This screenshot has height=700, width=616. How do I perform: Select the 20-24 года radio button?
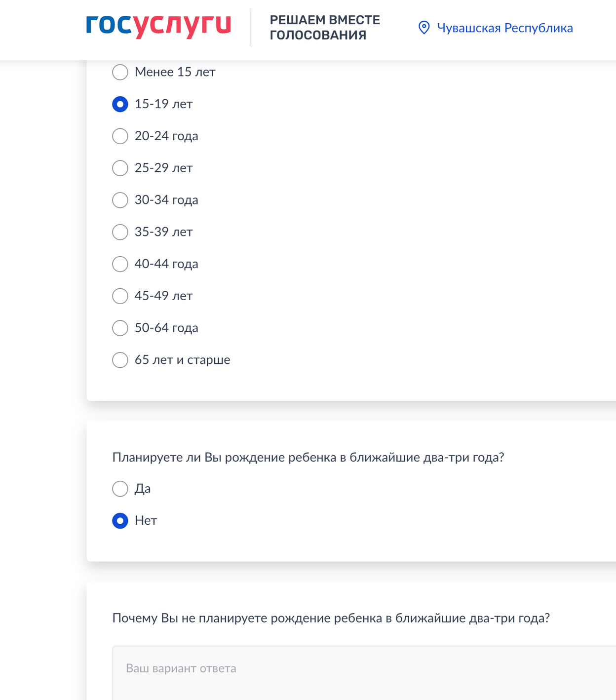(x=120, y=136)
